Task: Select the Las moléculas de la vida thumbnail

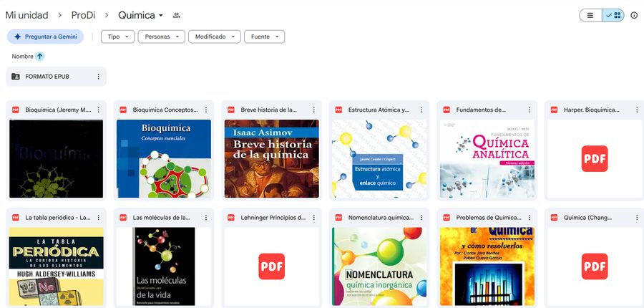Action: (x=164, y=266)
